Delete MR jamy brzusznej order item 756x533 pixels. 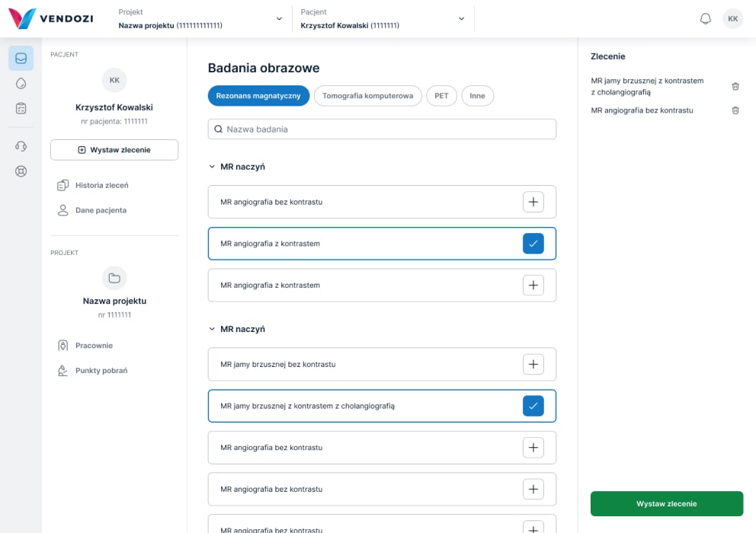(735, 86)
